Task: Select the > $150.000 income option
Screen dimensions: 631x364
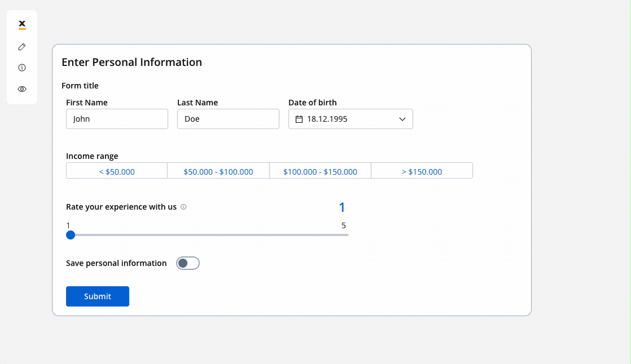Action: (x=422, y=171)
